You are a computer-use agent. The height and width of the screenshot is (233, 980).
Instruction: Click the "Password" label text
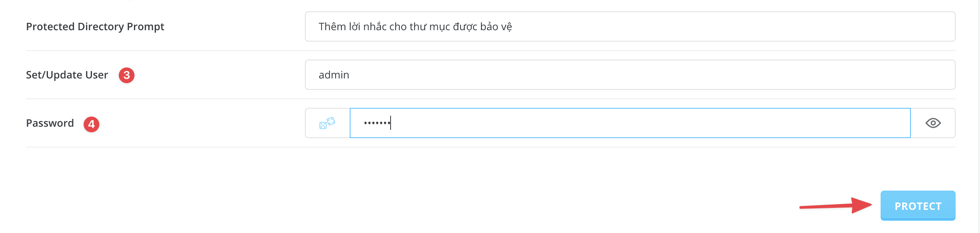click(50, 123)
